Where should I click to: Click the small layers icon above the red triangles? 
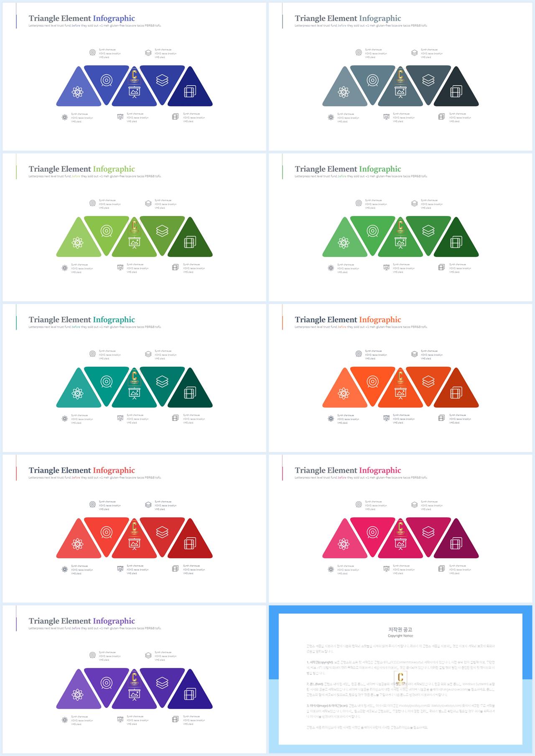pos(148,505)
